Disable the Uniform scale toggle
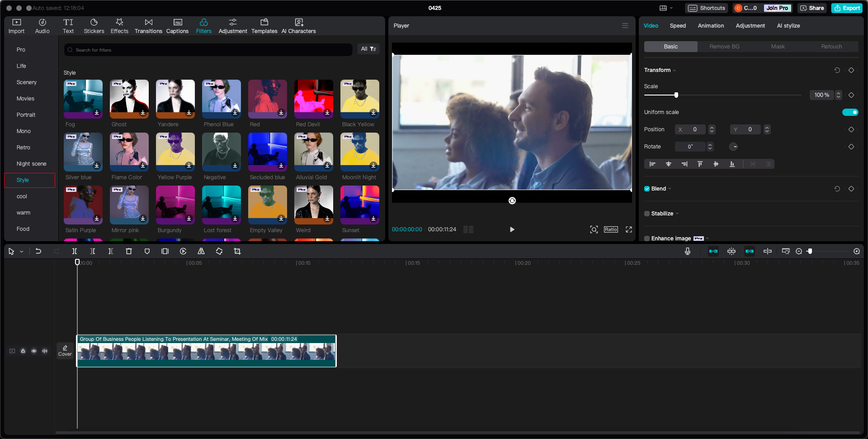868x439 pixels. coord(850,112)
